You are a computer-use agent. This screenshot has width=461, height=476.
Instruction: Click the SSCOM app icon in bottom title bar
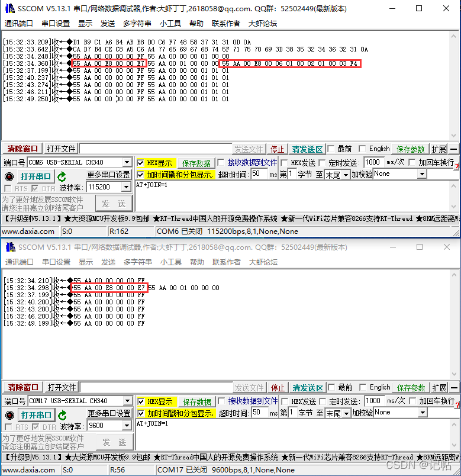(11, 247)
